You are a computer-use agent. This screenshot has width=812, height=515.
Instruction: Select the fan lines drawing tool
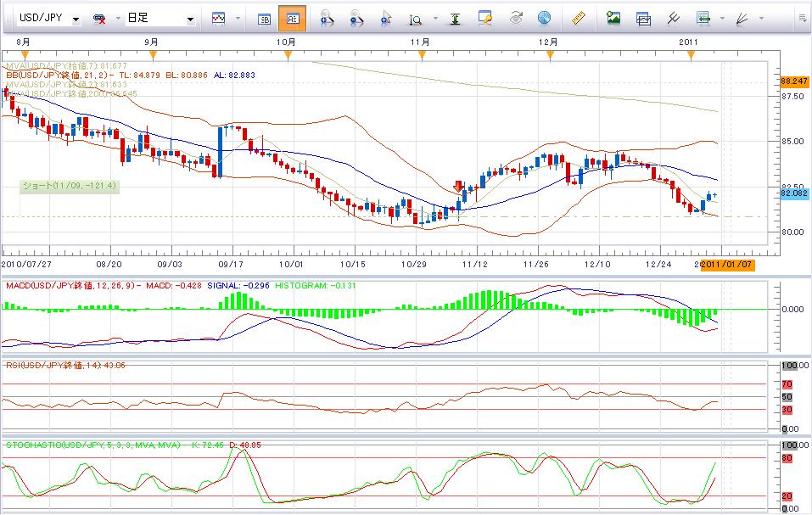click(x=742, y=20)
